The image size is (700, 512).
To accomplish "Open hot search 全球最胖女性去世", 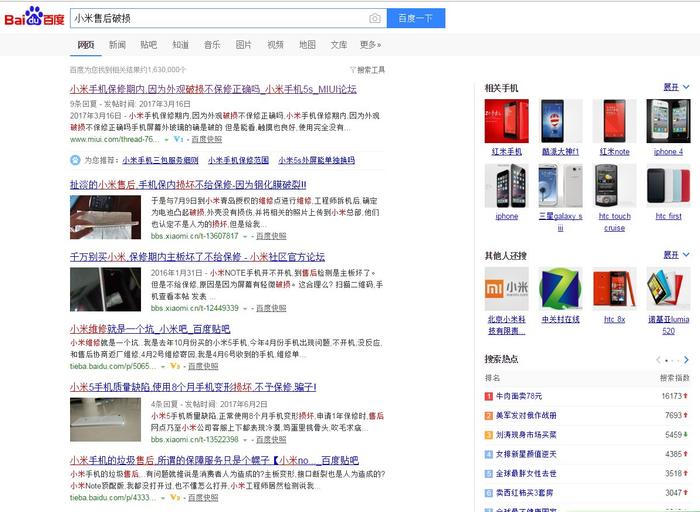I will (x=526, y=473).
